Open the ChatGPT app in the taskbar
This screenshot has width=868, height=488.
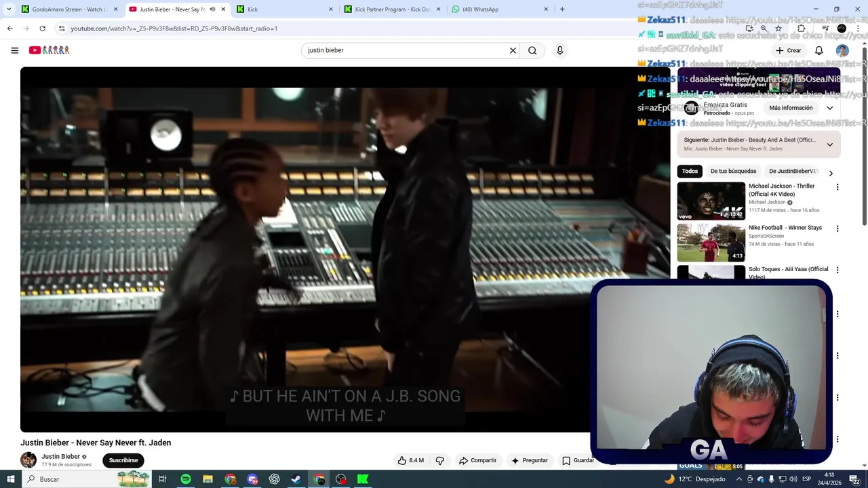[x=274, y=479]
